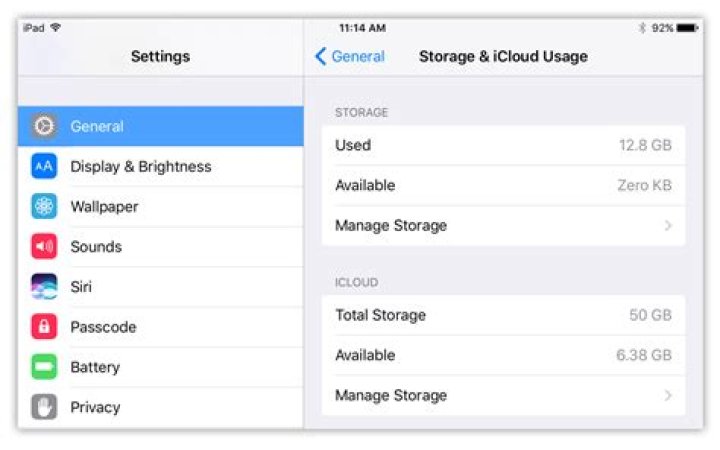Tap the Wi-Fi icon in status bar
Screen dimensions: 720x450
click(55, 28)
